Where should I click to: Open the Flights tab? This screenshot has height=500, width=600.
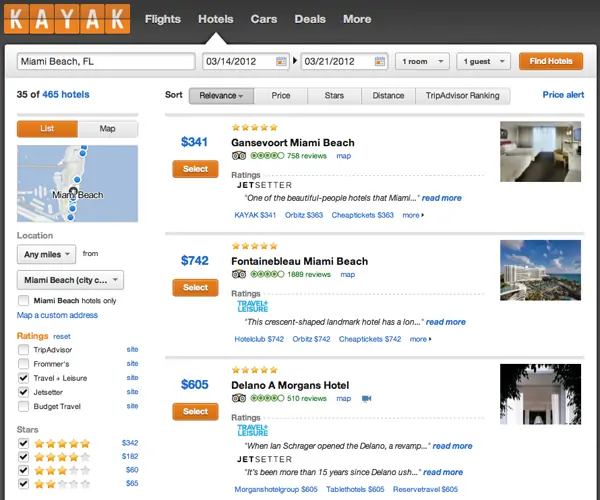pyautogui.click(x=163, y=19)
